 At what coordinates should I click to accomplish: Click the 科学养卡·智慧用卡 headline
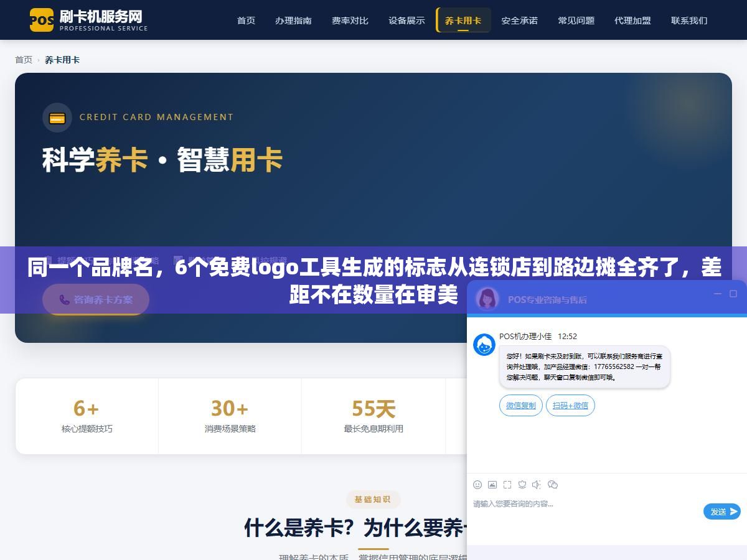point(162,160)
